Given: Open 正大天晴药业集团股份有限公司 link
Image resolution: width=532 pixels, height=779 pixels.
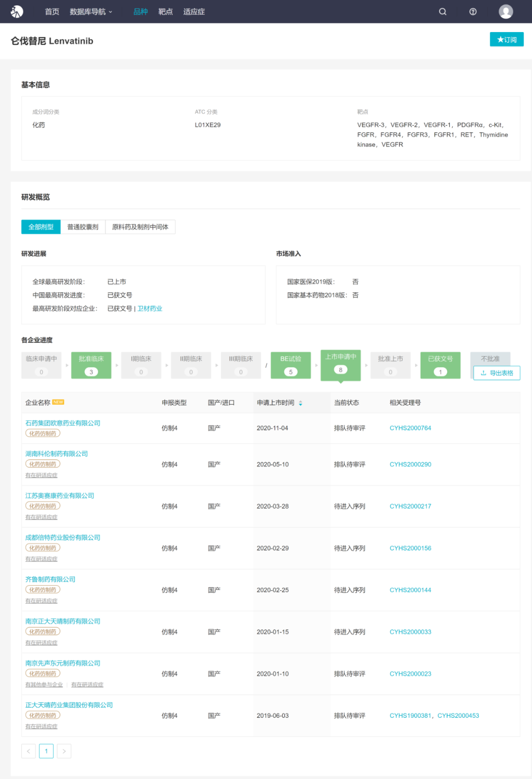Looking at the screenshot, I should [x=69, y=705].
